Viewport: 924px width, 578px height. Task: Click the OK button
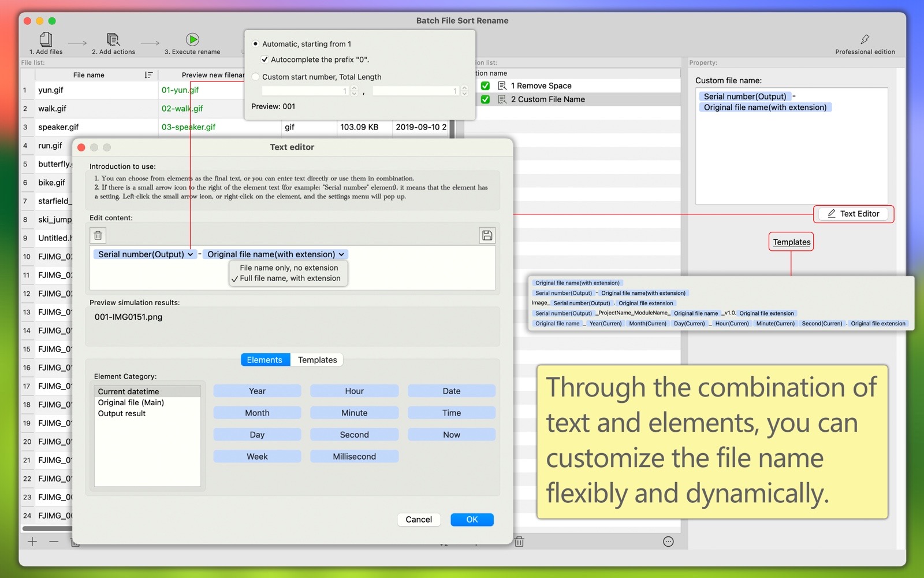pos(472,520)
